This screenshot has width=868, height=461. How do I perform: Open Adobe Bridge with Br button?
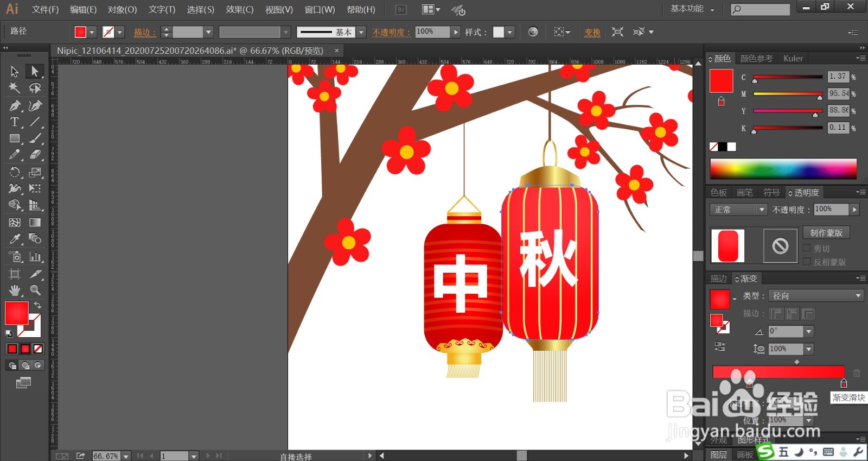coord(401,9)
